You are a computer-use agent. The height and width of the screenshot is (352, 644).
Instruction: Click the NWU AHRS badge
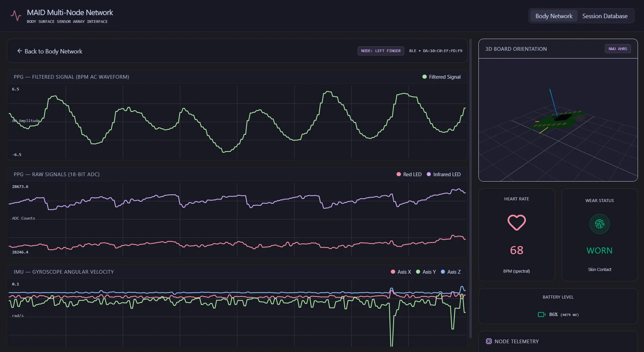[x=618, y=49]
